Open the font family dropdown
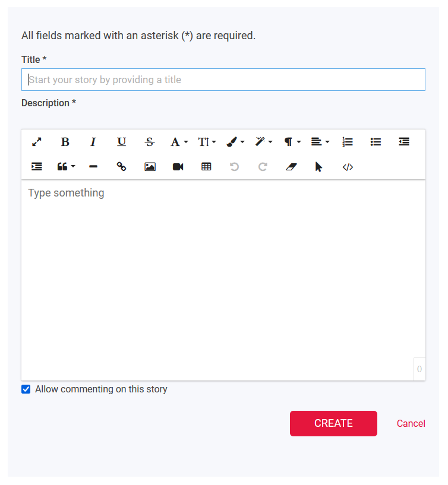The width and height of the screenshot is (448, 485). (x=179, y=142)
